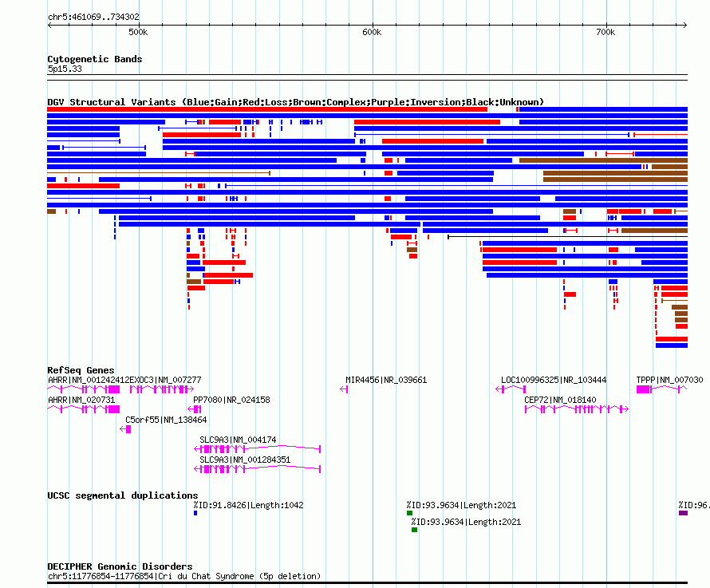Click the upper %ID:93.9634 Length:2021 label

point(461,505)
